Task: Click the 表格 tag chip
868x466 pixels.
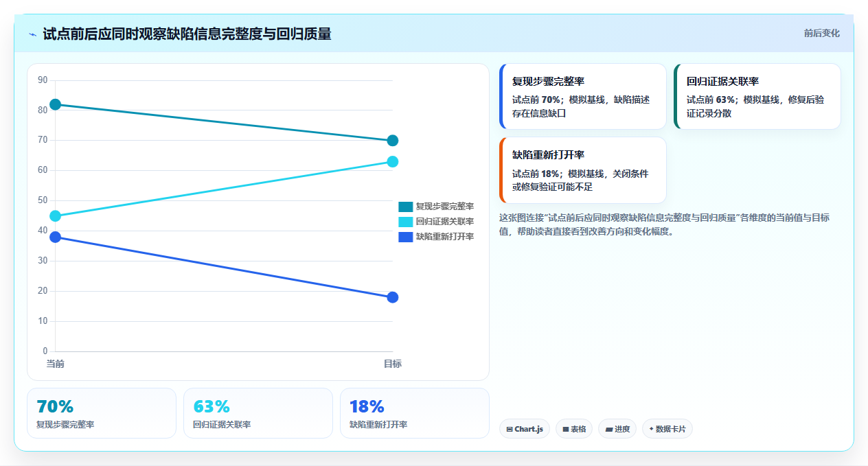Action: (x=574, y=429)
